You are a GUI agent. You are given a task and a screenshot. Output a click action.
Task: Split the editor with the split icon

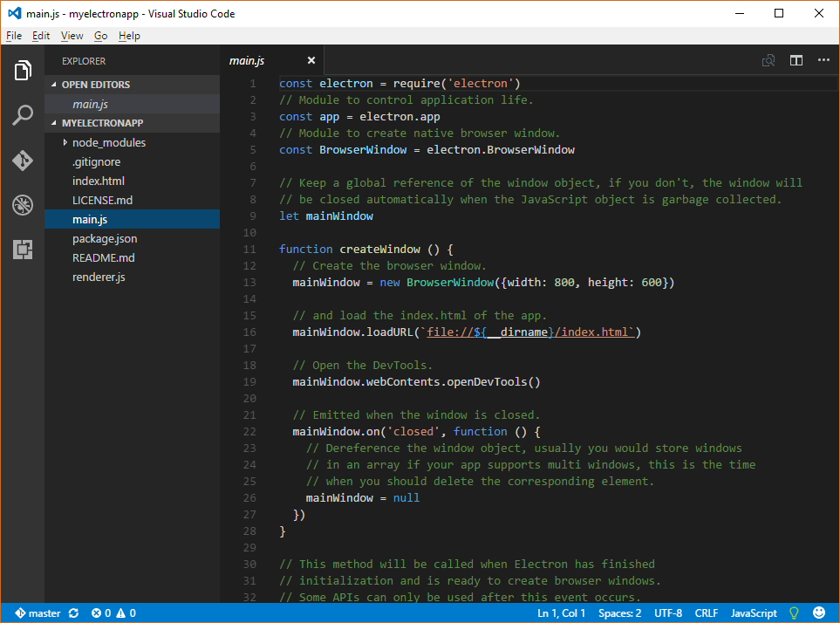(796, 60)
